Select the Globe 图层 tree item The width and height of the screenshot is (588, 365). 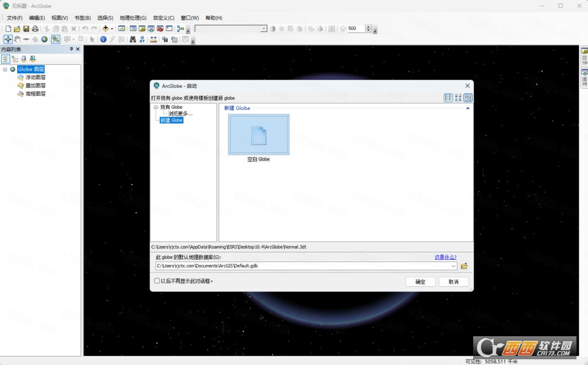(31, 69)
